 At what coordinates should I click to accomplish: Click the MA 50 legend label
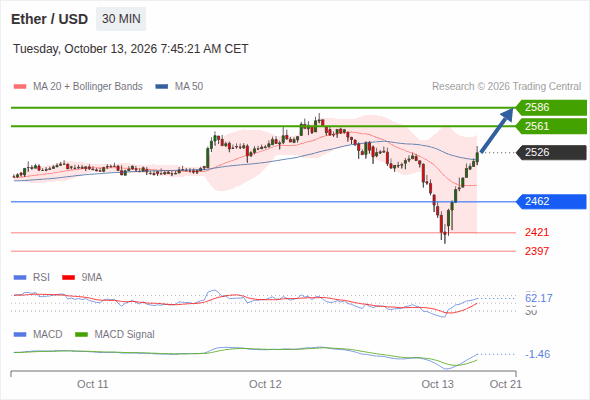point(189,87)
